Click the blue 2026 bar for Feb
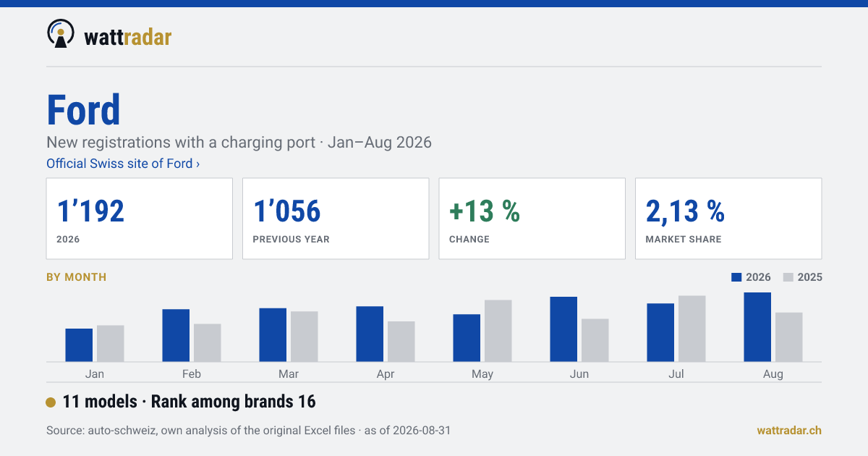 pos(176,336)
